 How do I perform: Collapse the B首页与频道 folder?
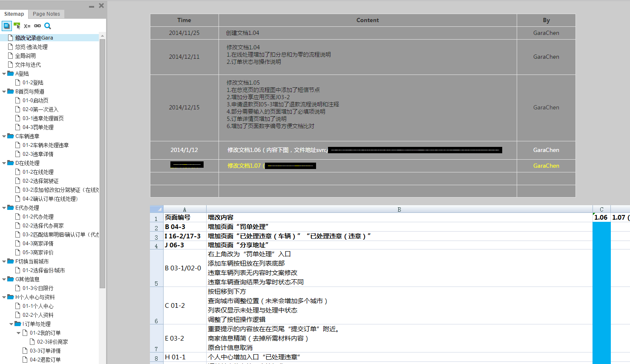point(4,92)
